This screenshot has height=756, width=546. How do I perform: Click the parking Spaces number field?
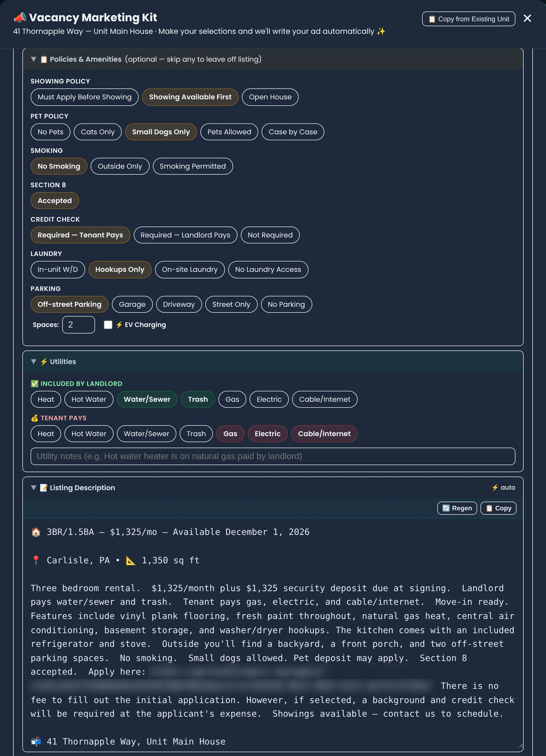(78, 325)
